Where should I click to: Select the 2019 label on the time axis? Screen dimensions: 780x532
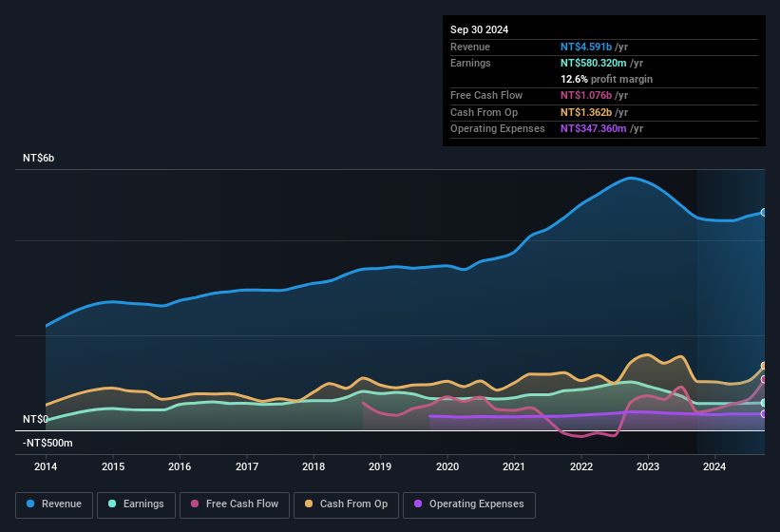coord(380,466)
